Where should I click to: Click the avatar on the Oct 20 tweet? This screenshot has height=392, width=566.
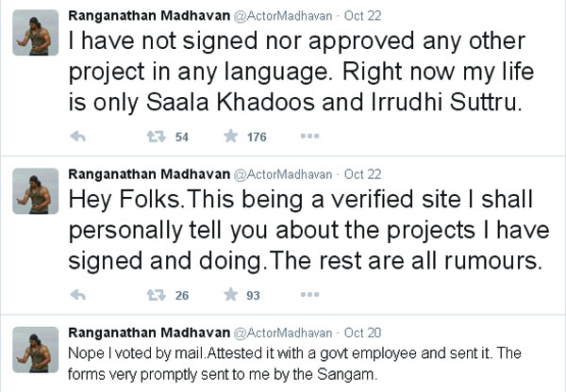click(34, 350)
